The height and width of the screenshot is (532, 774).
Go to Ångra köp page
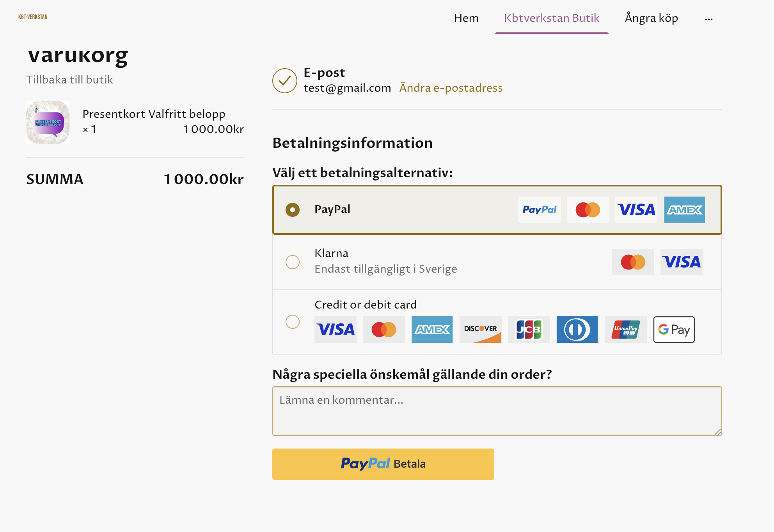(x=652, y=18)
